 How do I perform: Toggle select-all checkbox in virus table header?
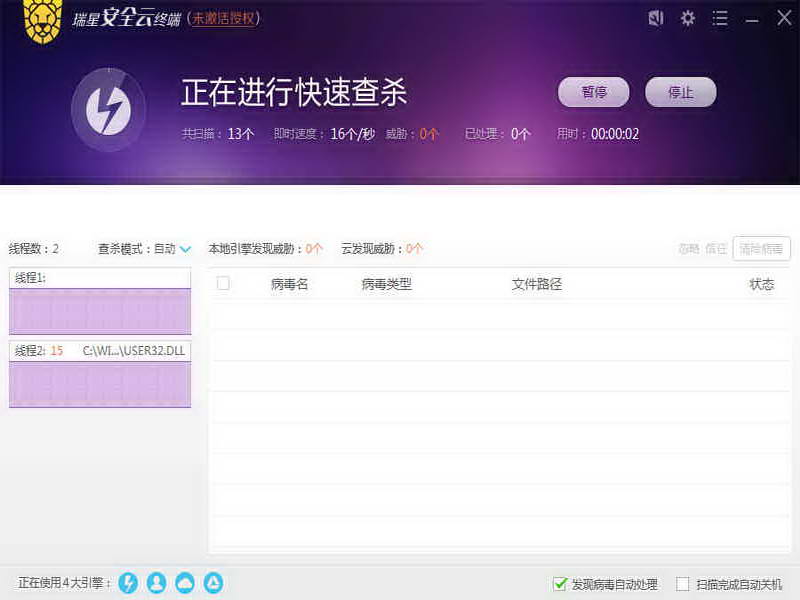point(223,283)
